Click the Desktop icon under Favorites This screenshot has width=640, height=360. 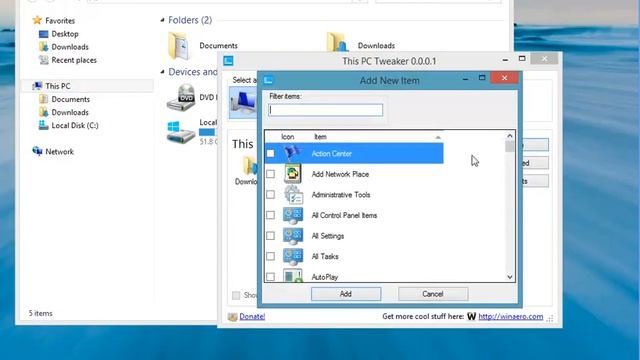point(43,34)
